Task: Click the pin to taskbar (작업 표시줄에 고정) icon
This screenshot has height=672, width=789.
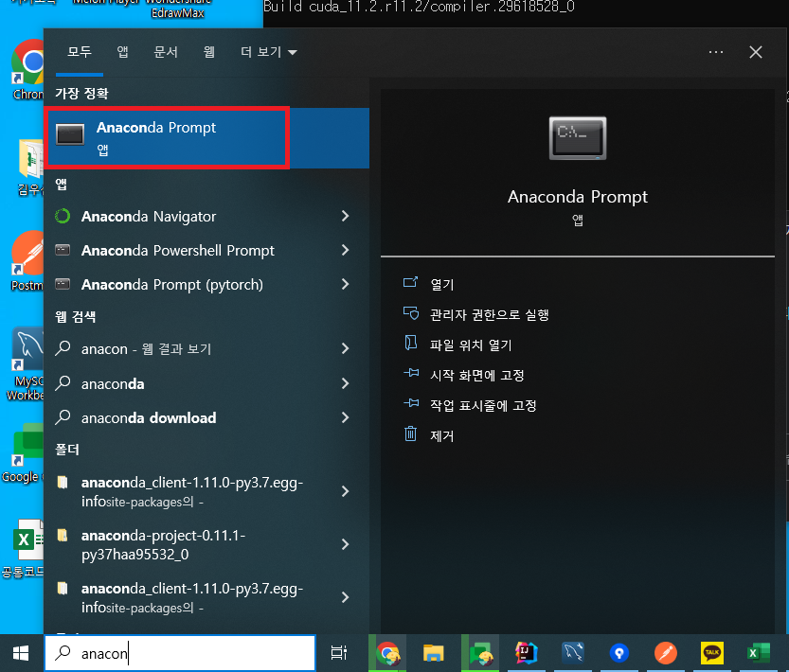Action: pyautogui.click(x=411, y=403)
